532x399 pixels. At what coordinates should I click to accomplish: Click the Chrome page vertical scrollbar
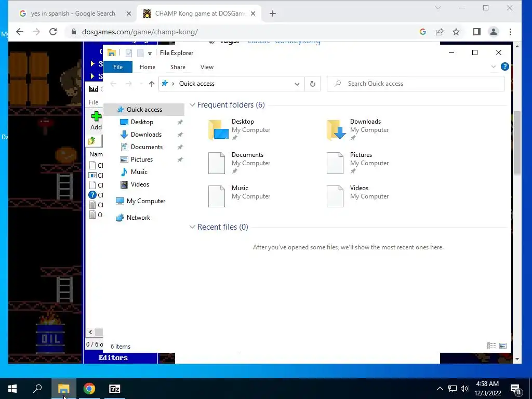click(x=517, y=143)
